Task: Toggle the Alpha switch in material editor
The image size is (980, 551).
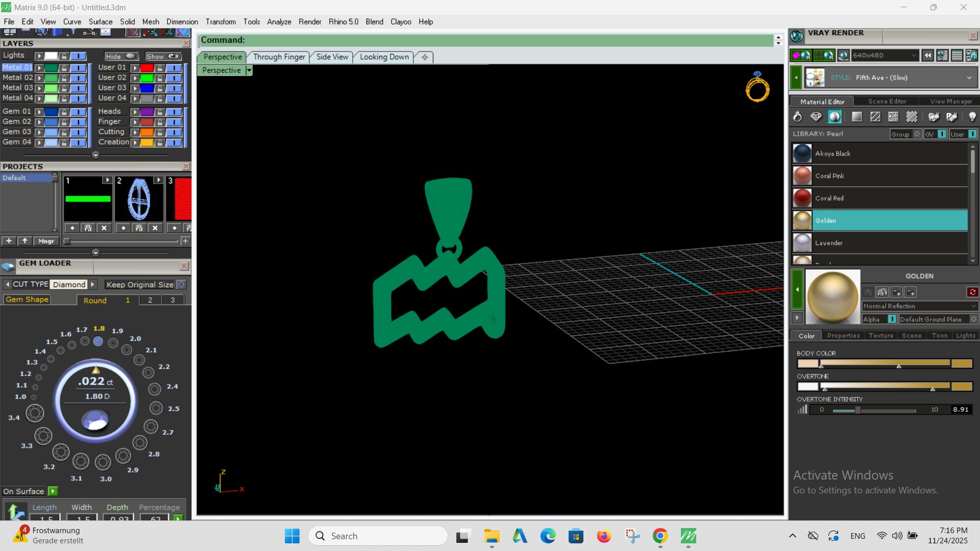Action: click(892, 319)
